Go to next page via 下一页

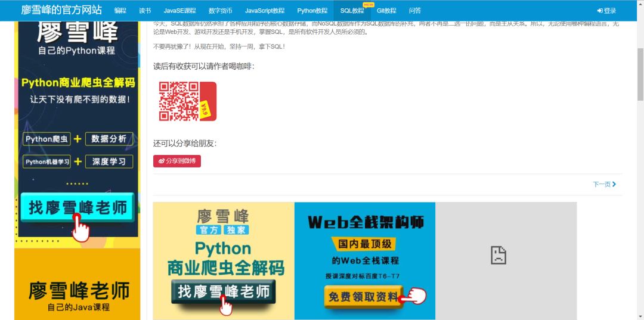pos(604,185)
